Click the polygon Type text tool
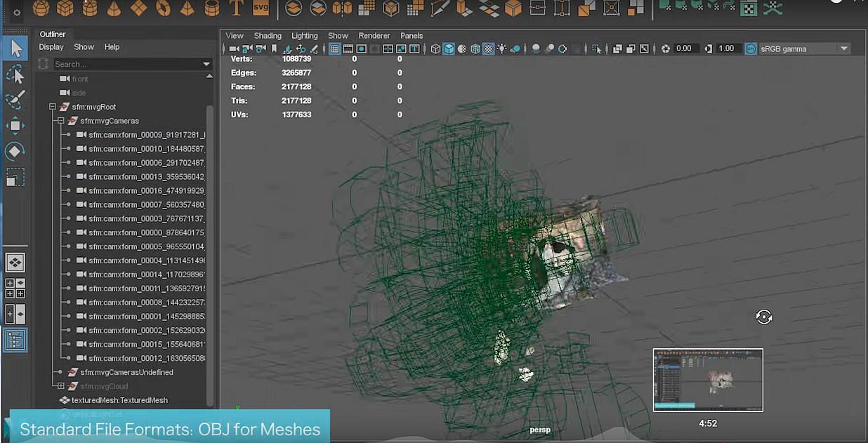The height and width of the screenshot is (443, 868). pyautogui.click(x=236, y=8)
